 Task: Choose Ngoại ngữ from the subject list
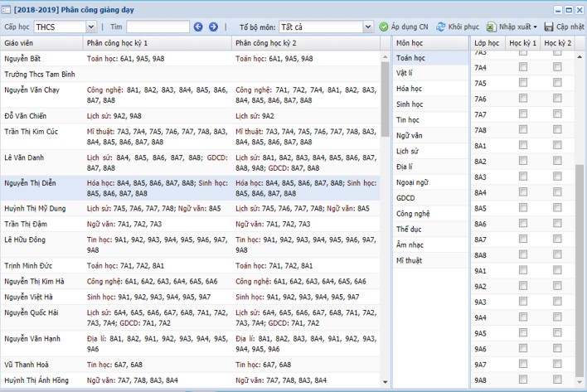pyautogui.click(x=412, y=181)
